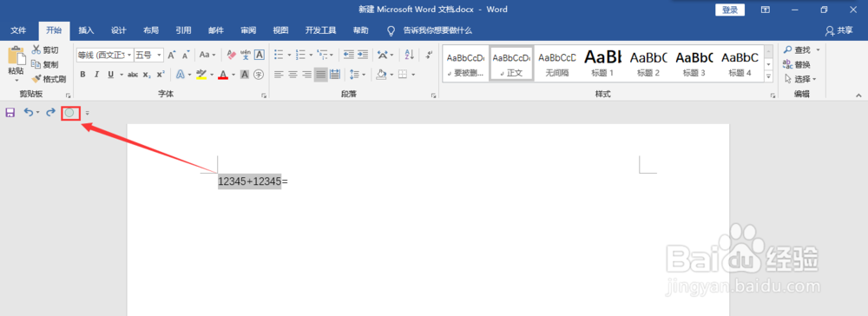
Task: Select the 无间隔 style
Action: (x=557, y=63)
